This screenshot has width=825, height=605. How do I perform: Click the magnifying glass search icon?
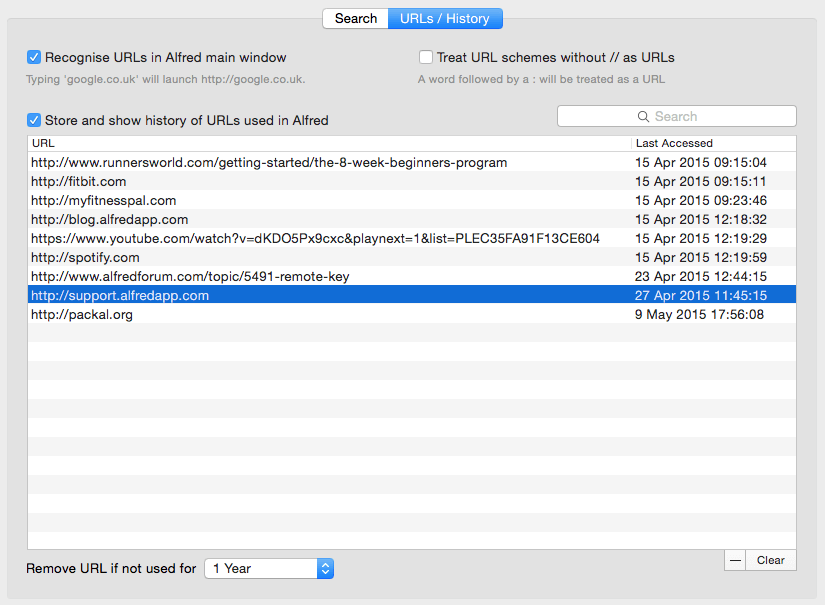click(645, 117)
